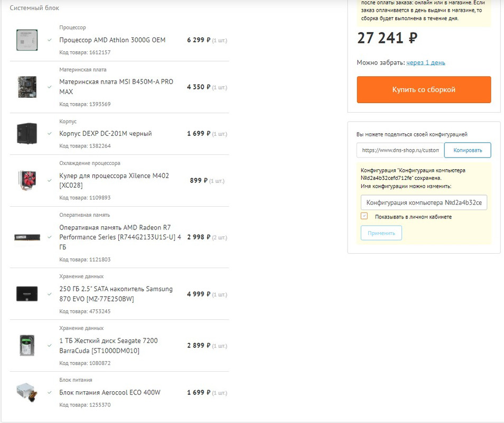Click Код товара: 1080872
The image size is (504, 423).
point(85,363)
